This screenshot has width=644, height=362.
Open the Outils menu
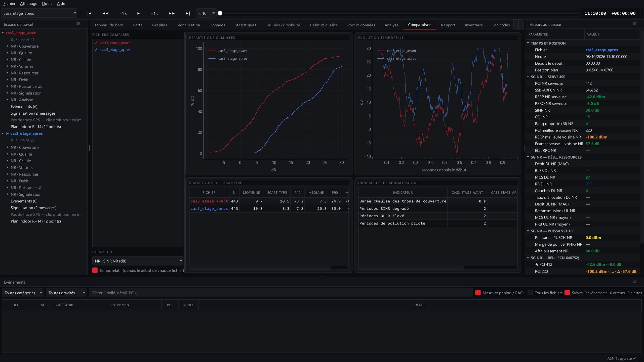tap(47, 4)
